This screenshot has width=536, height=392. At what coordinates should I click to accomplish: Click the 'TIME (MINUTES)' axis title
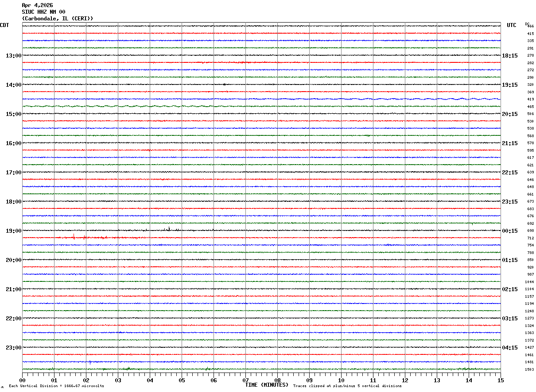(x=267, y=385)
